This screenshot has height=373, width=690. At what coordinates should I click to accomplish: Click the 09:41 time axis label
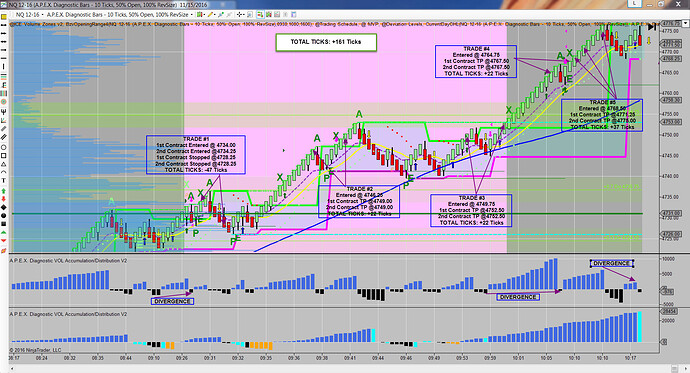tap(350, 358)
